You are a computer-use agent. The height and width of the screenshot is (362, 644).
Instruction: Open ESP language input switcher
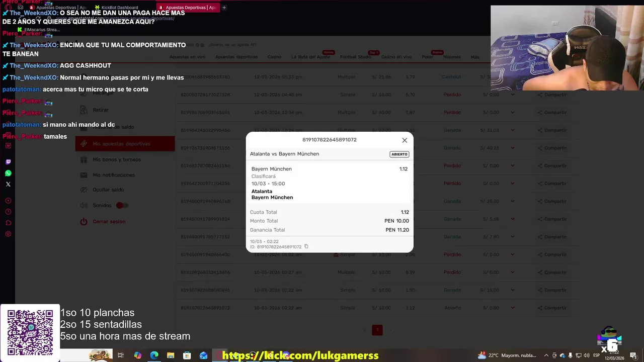pyautogui.click(x=596, y=355)
